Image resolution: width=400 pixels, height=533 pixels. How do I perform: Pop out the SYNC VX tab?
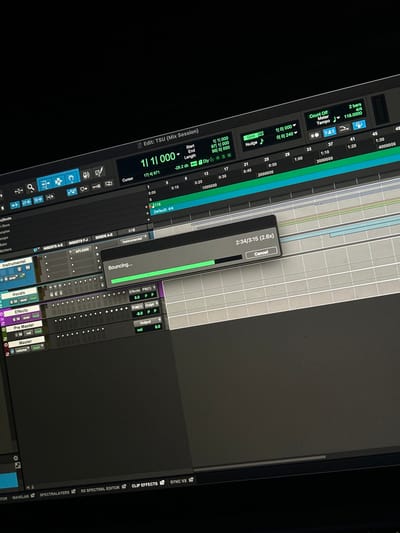coord(191,480)
